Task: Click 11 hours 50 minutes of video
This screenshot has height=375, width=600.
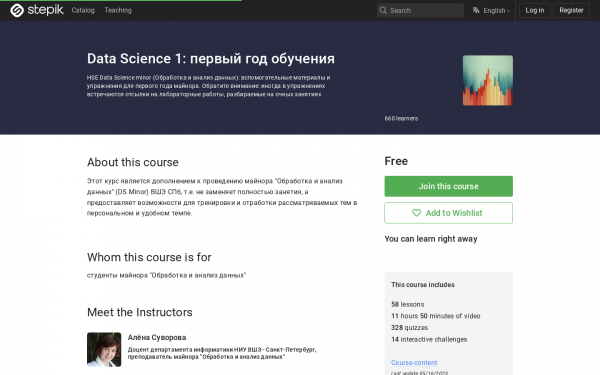Action: [435, 316]
